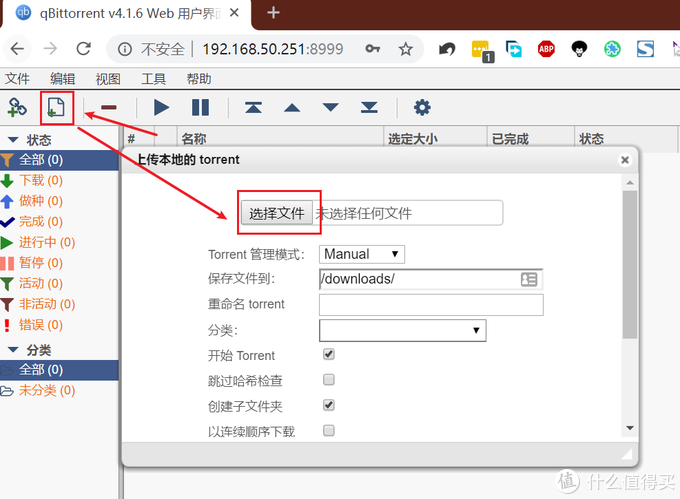Enable the 跳过哈希检查 checkbox
Screen dimensions: 680x499
click(329, 380)
